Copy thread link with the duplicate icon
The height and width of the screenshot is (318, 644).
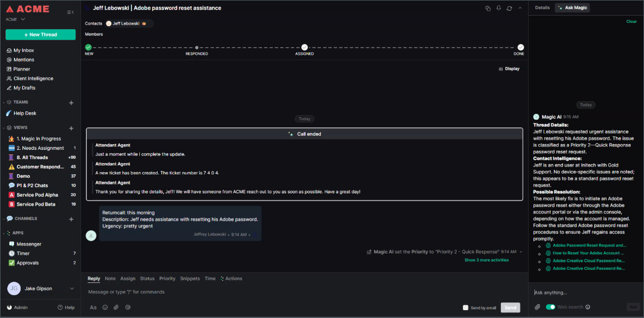488,8
